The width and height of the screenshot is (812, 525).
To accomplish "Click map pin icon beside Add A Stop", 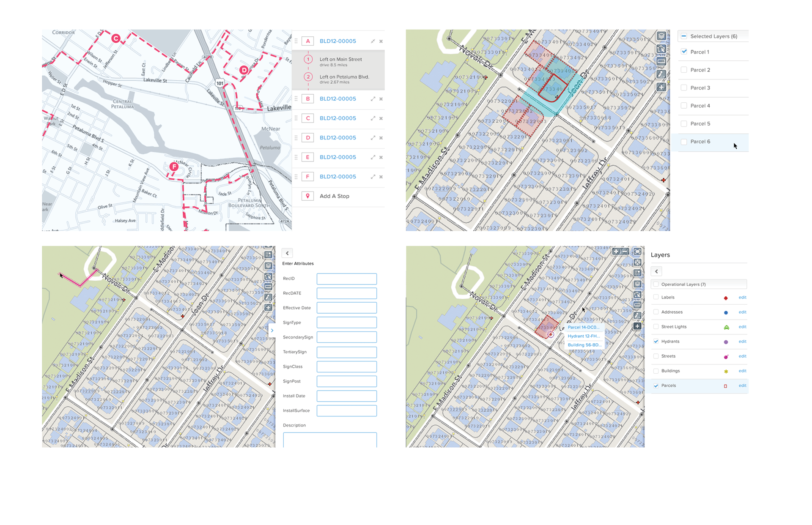I will [x=307, y=196].
